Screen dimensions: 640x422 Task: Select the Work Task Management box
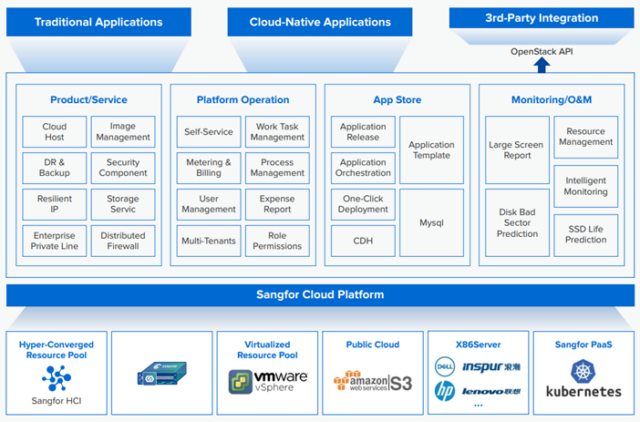[x=277, y=132]
